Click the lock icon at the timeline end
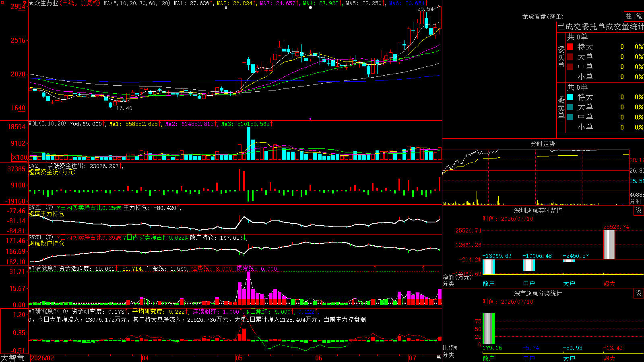This screenshot has width=644, height=362. click(x=439, y=357)
